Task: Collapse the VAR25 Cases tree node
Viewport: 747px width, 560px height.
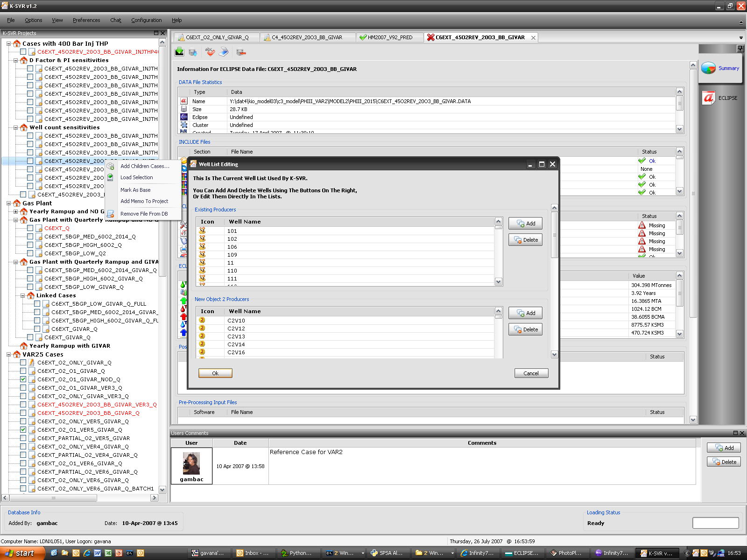Action: point(9,354)
